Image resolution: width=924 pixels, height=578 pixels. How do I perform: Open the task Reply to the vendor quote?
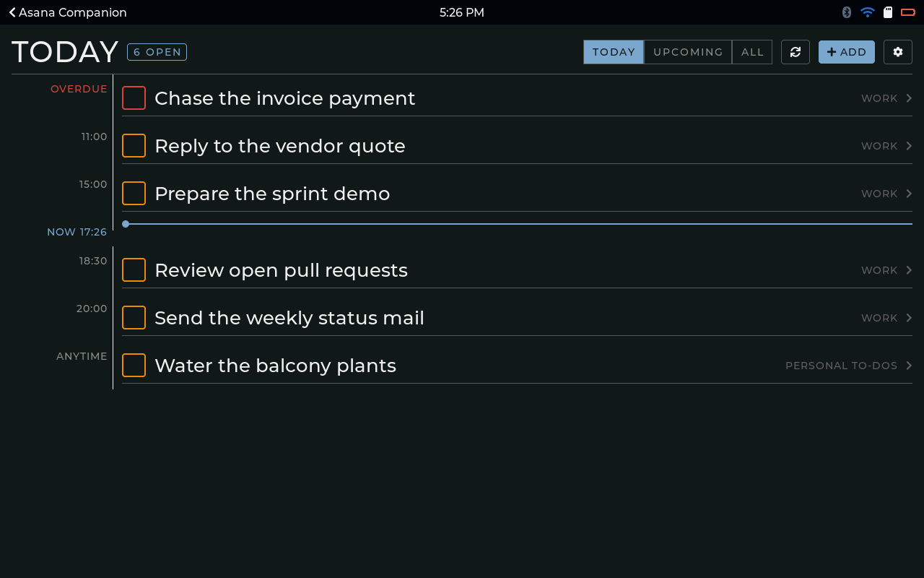(280, 146)
